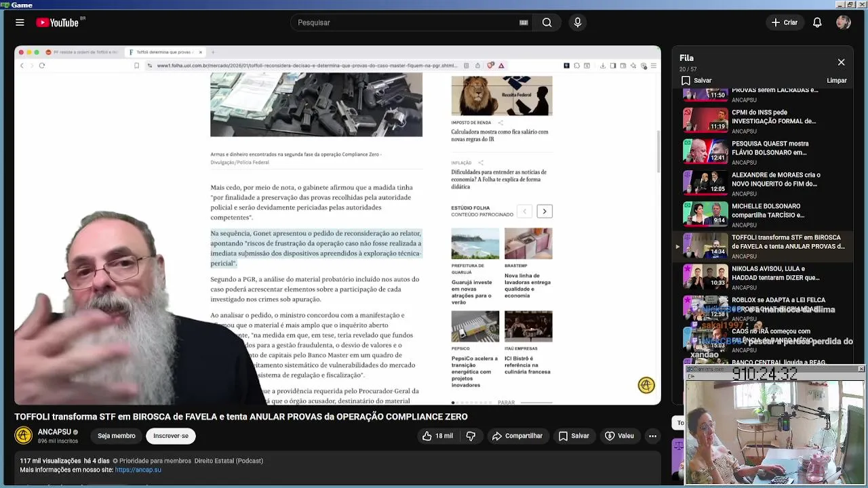Clear the queue with Limpar

[x=837, y=81]
